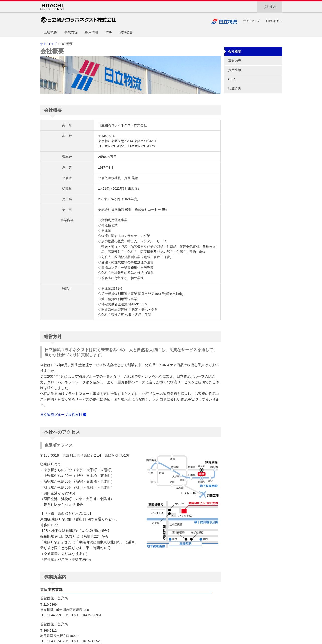Select 事業内容 in the top navigation

tap(71, 32)
